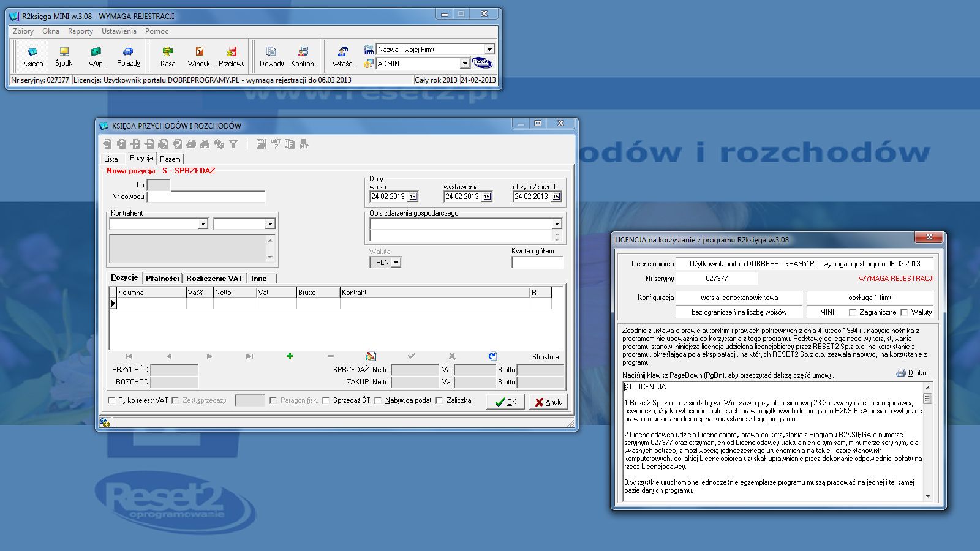Viewport: 980px width, 551px height.
Task: Click the Kolumna column header in grid
Action: 151,293
